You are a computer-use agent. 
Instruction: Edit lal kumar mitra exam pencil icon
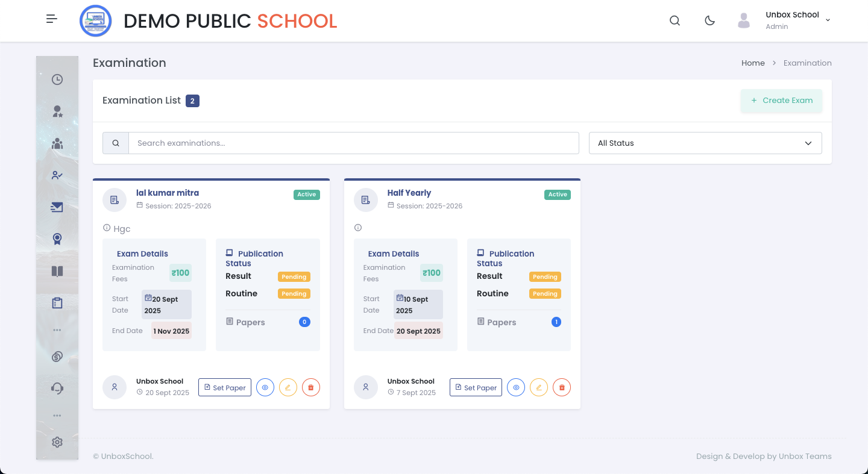coord(288,387)
